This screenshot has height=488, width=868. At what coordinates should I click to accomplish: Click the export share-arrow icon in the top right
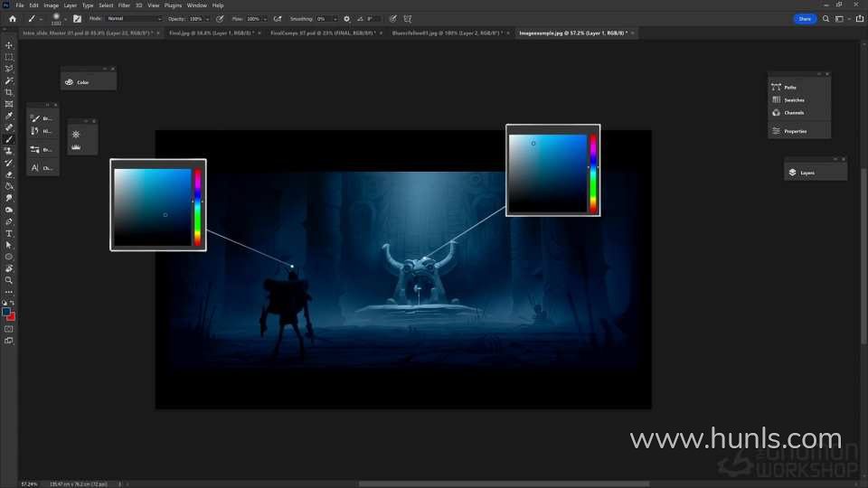pos(860,19)
